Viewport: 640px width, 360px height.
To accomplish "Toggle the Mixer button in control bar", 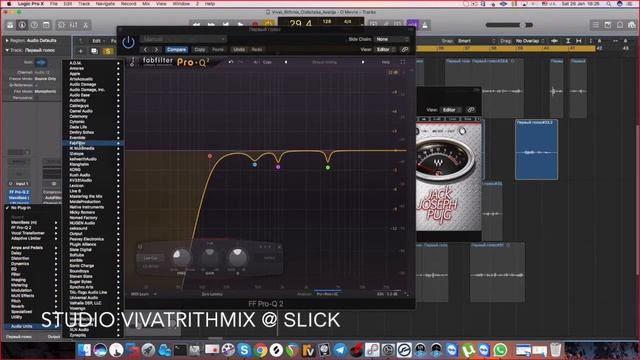I will pos(73,25).
